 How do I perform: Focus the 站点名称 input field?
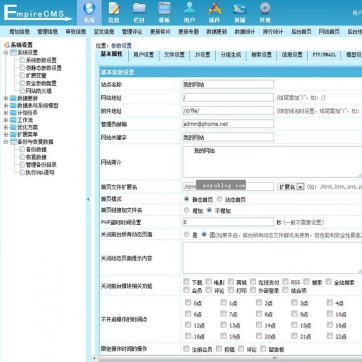click(x=228, y=85)
